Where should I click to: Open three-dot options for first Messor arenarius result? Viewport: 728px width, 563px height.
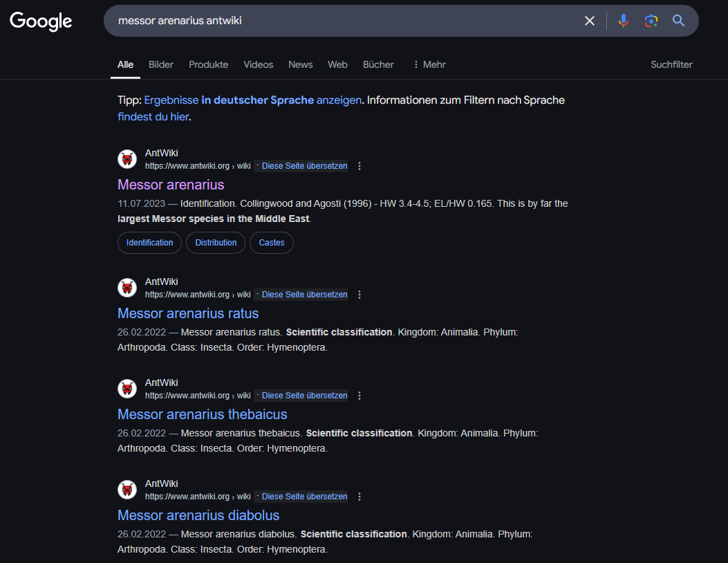(x=360, y=166)
